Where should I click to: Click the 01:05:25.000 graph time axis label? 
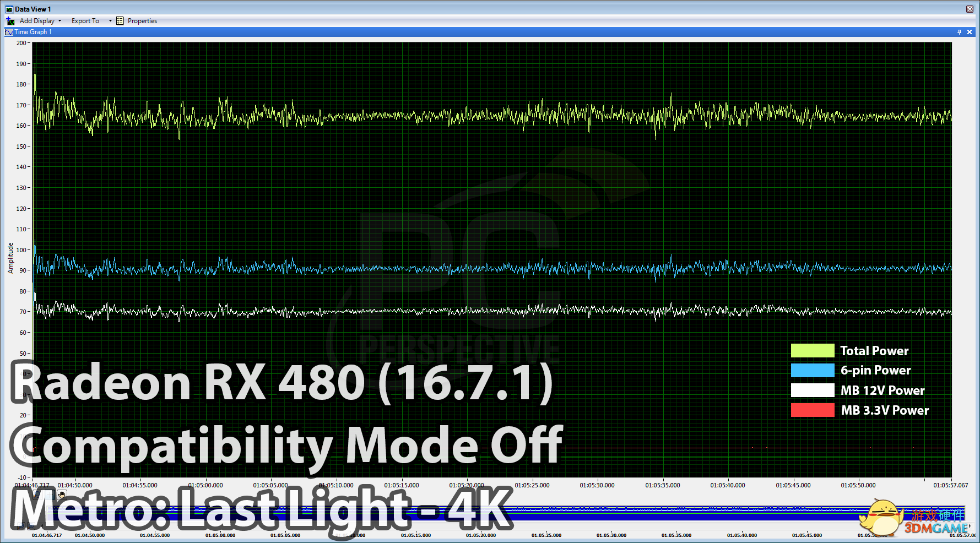tap(532, 485)
